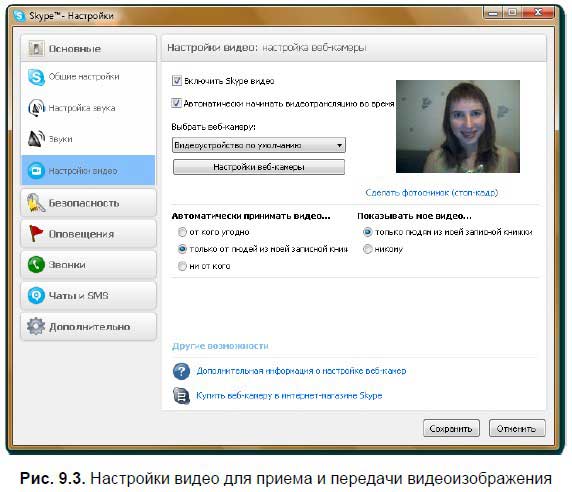Select show my video "никому"
The image size is (572, 492).
tap(367, 249)
